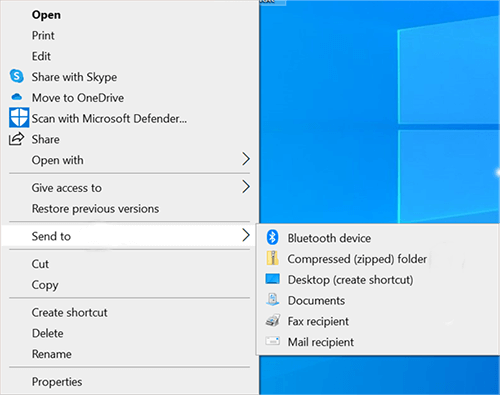
Task: Click the Mail recipient envelope icon
Action: pos(272,341)
